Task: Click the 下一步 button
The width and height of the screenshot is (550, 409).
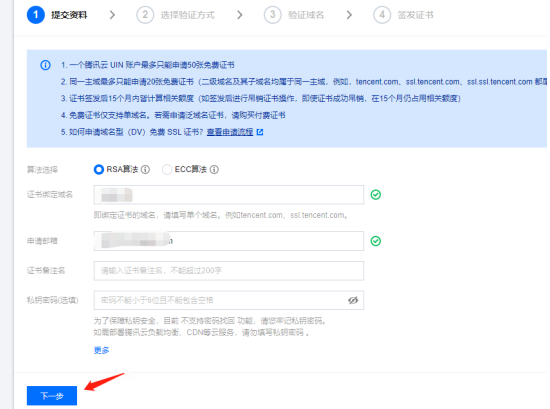Action: [x=52, y=396]
